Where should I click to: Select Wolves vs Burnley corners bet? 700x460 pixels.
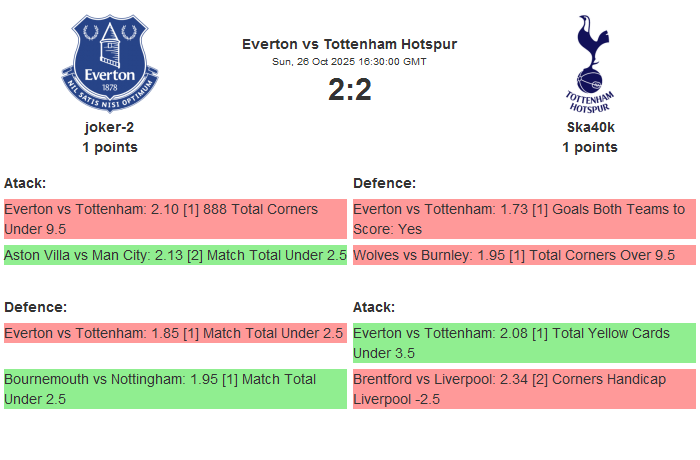click(524, 255)
